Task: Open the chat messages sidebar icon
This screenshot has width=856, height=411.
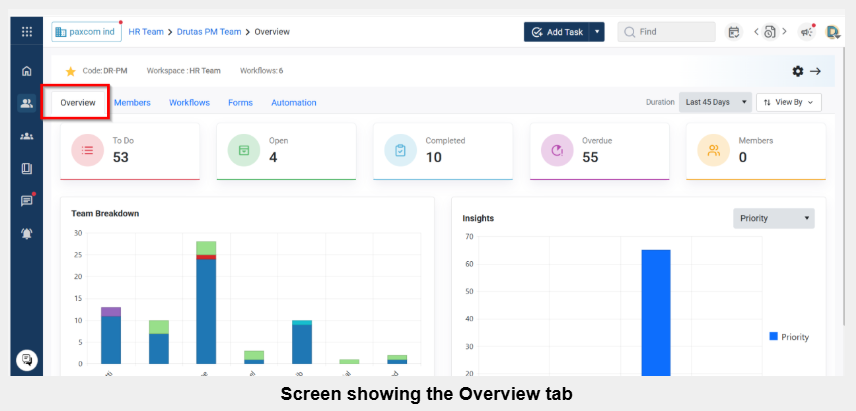Action: (x=27, y=200)
